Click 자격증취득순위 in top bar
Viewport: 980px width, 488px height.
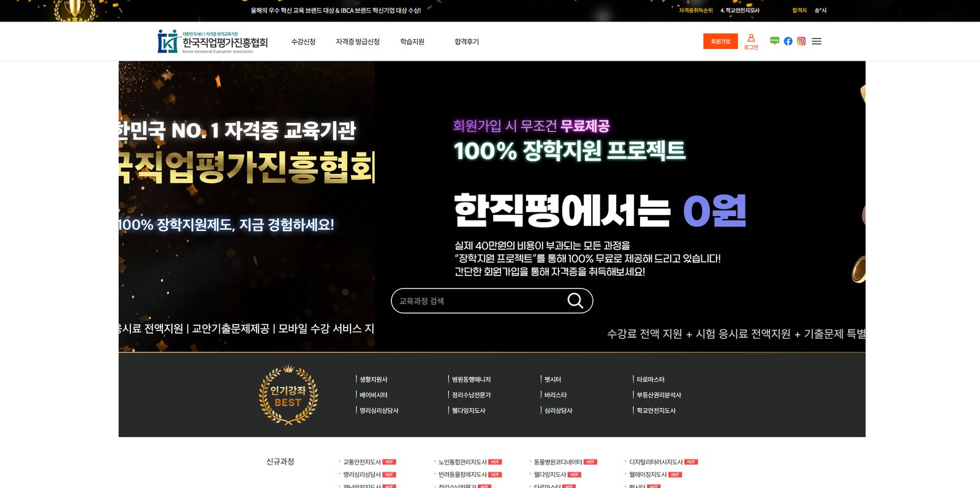pyautogui.click(x=696, y=10)
